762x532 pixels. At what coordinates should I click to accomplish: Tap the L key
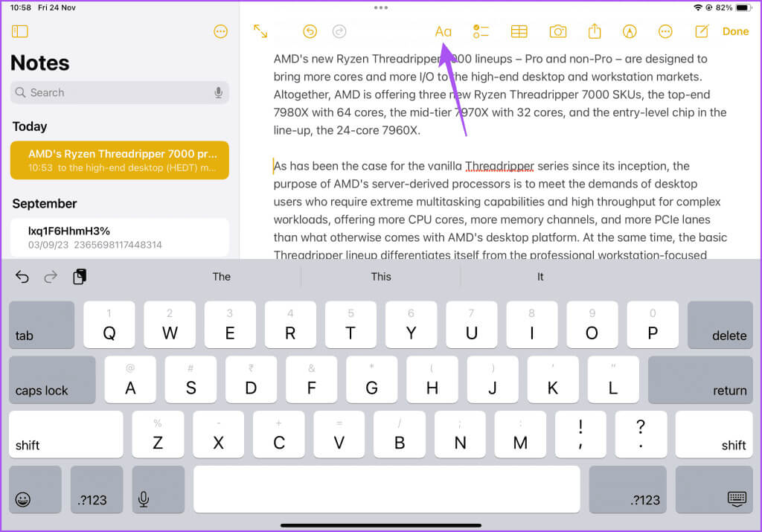(613, 379)
